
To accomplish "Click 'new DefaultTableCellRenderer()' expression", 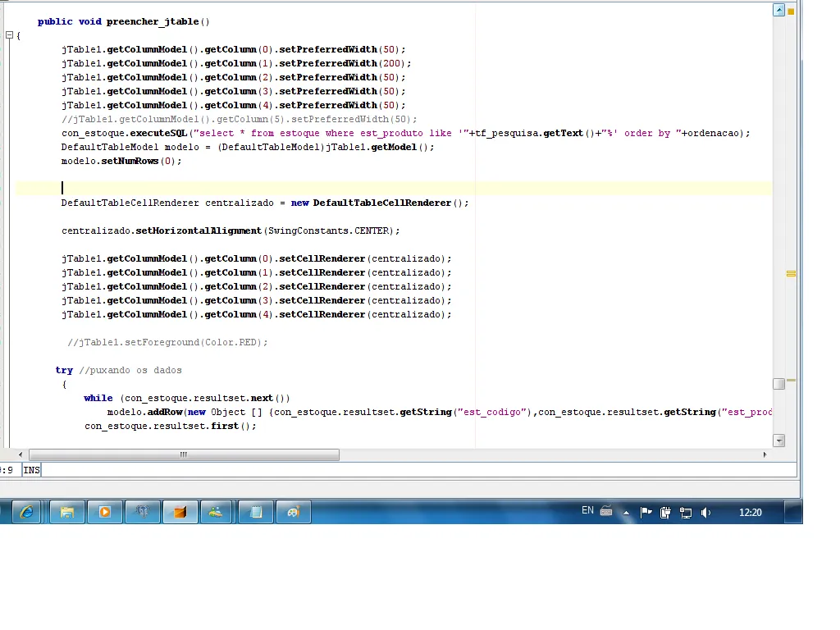I will (380, 203).
